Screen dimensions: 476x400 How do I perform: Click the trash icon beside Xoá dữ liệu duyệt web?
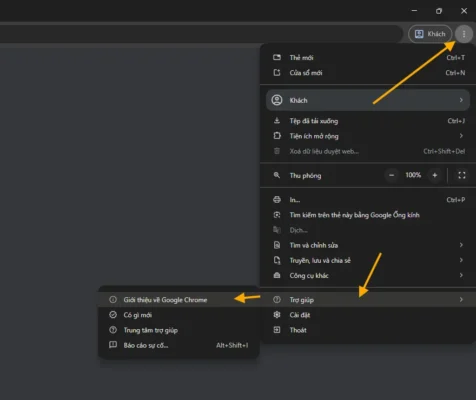tap(277, 151)
